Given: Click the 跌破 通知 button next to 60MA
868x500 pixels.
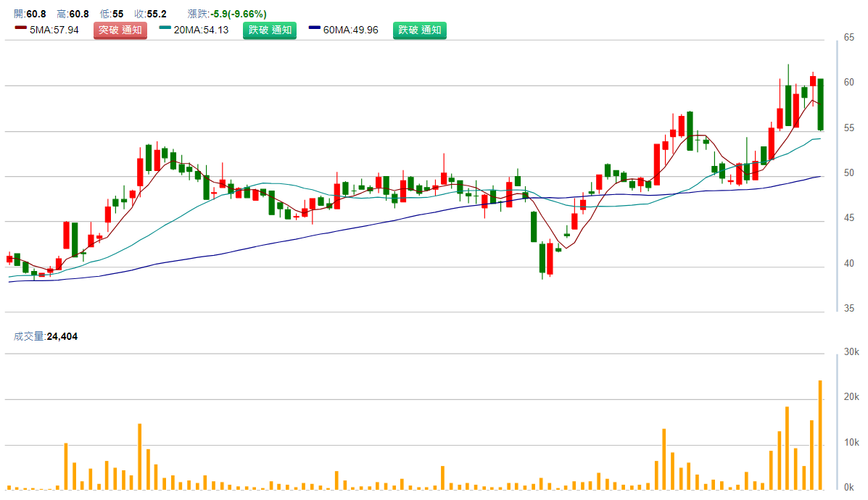Looking at the screenshot, I should pos(420,30).
